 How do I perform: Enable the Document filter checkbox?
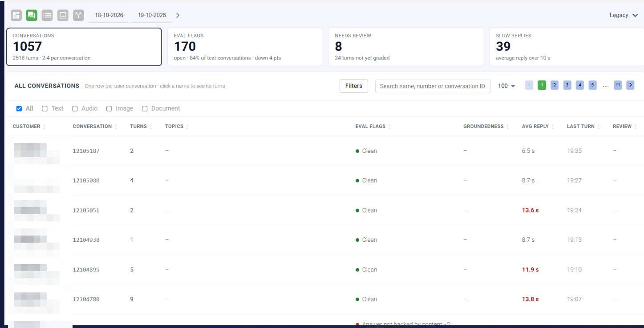tap(145, 108)
